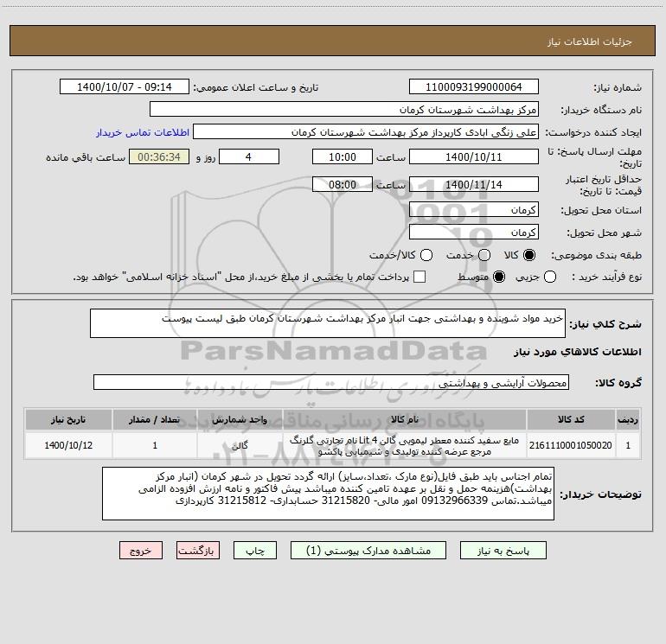Screen dimensions: 666x644
Task: Select the کالا/خدمت radio button
Action: coord(426,255)
